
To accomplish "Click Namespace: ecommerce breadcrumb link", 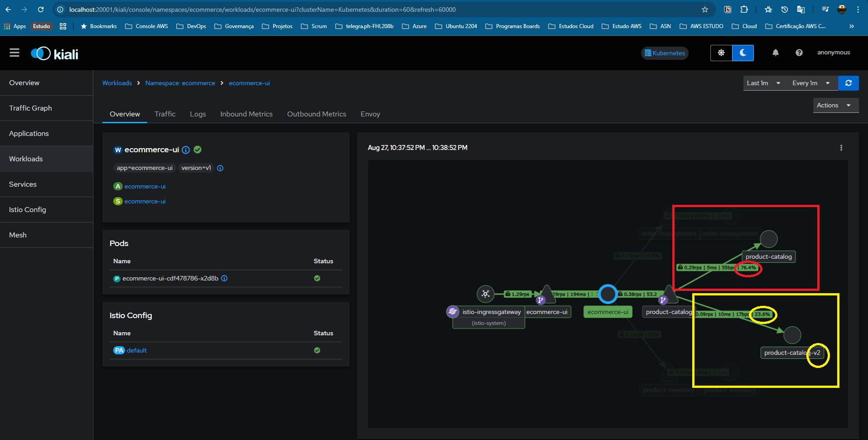I will (x=180, y=83).
